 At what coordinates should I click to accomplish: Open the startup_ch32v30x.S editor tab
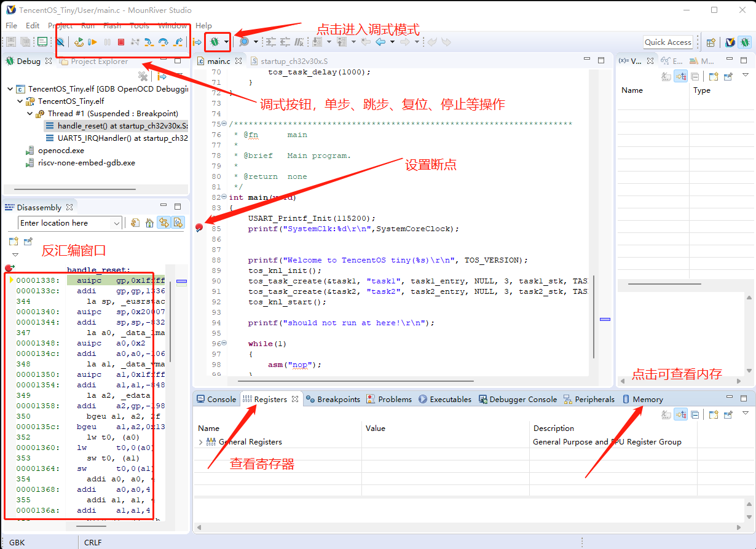point(289,61)
